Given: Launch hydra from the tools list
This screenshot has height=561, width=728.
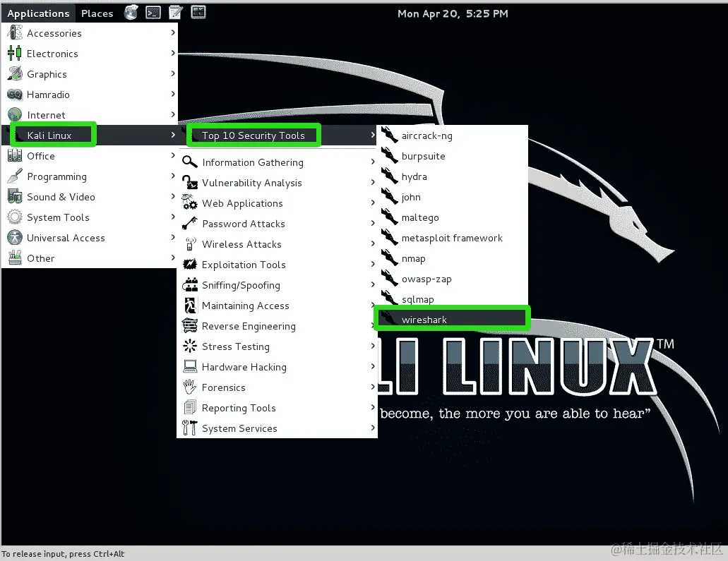Looking at the screenshot, I should click(x=452, y=176).
